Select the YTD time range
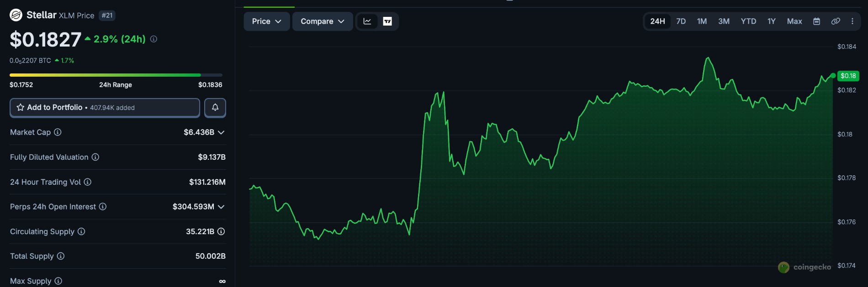 [x=748, y=21]
